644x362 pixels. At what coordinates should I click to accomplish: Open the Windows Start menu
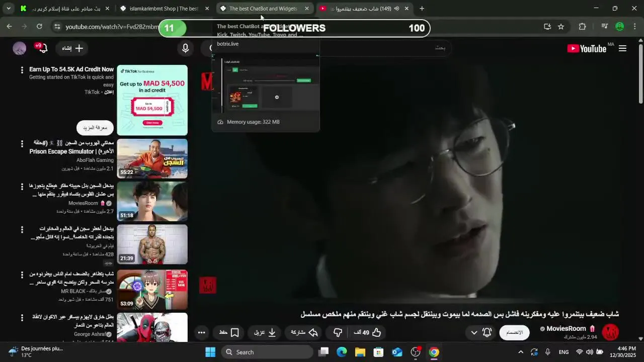click(210, 352)
